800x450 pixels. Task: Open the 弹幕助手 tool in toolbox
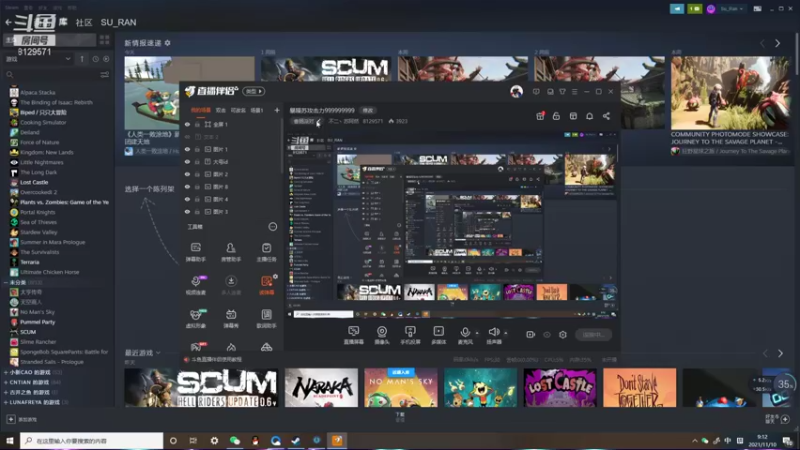tap(195, 252)
